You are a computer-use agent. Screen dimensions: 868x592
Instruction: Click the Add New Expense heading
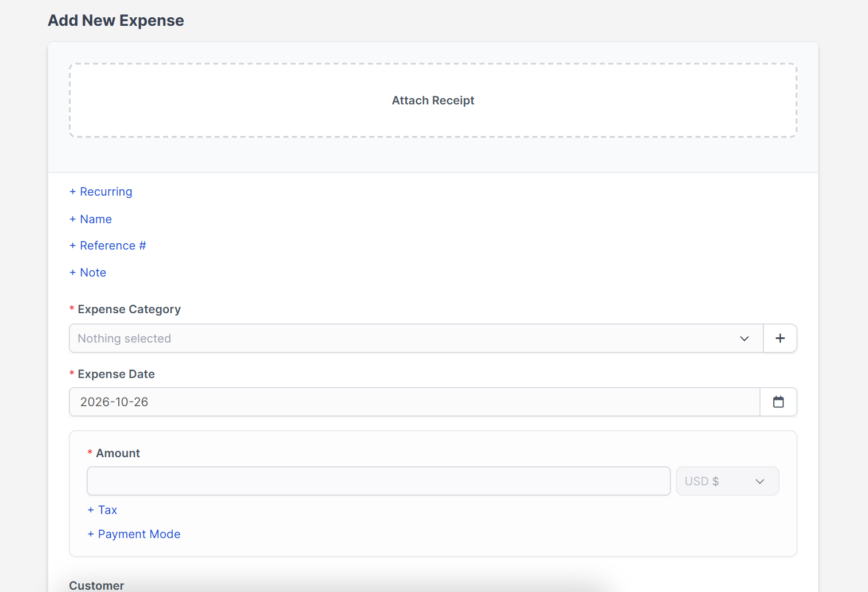click(116, 21)
